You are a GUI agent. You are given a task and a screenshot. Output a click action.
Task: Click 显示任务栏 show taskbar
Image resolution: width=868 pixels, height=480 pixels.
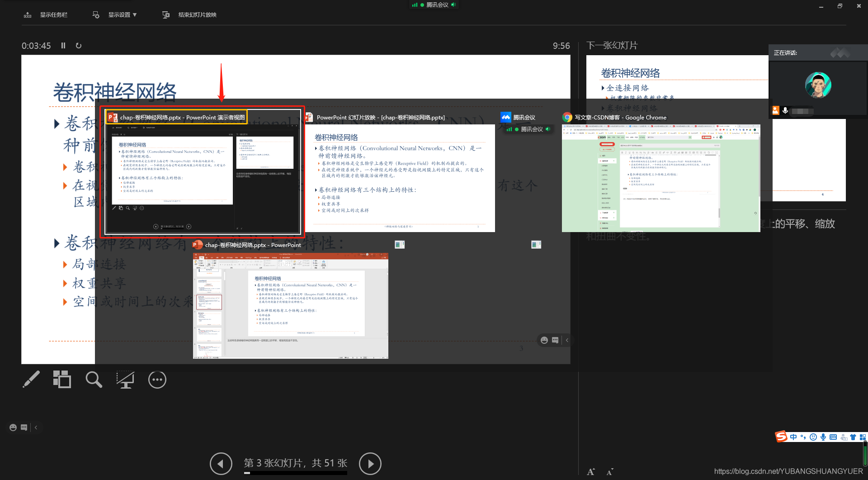[46, 15]
